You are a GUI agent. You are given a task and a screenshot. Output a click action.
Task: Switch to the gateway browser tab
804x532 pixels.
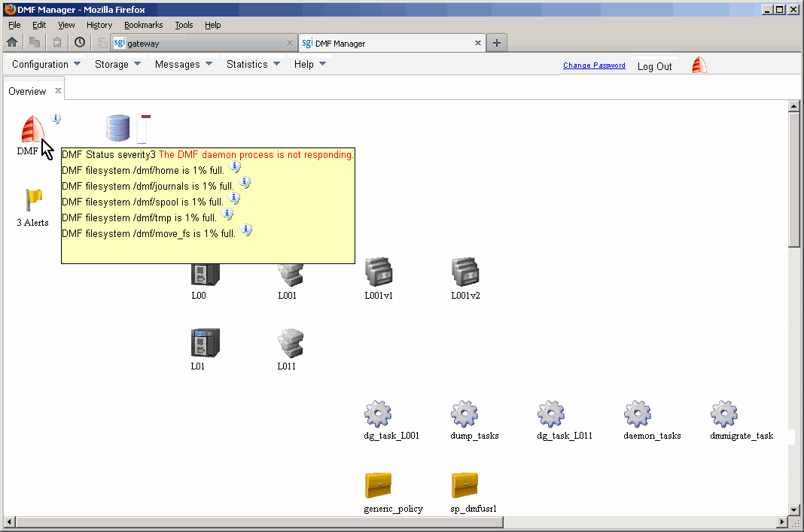[203, 43]
